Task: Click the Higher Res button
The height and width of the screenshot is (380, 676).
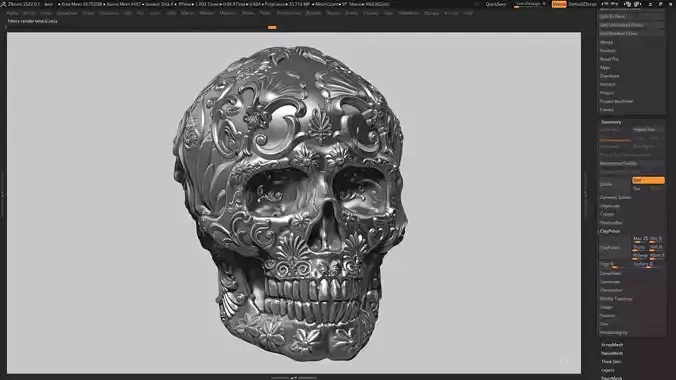Action: [x=648, y=129]
